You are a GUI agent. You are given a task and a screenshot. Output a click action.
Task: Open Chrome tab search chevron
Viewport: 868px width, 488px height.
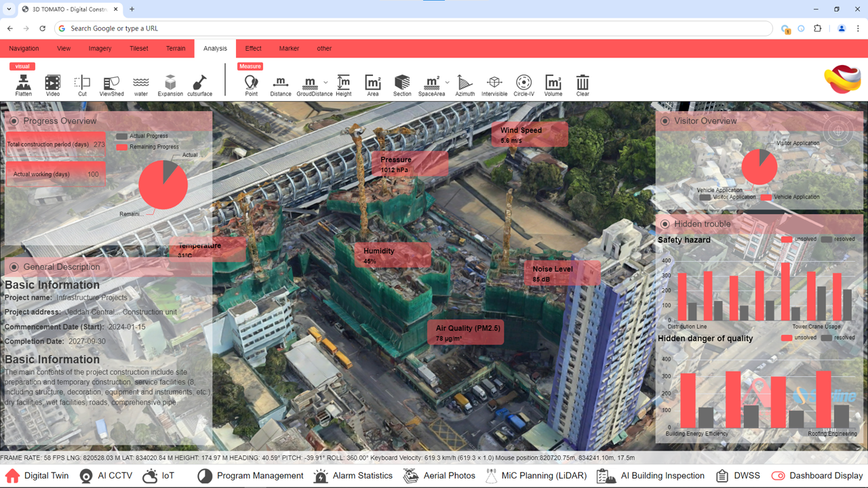(9, 9)
